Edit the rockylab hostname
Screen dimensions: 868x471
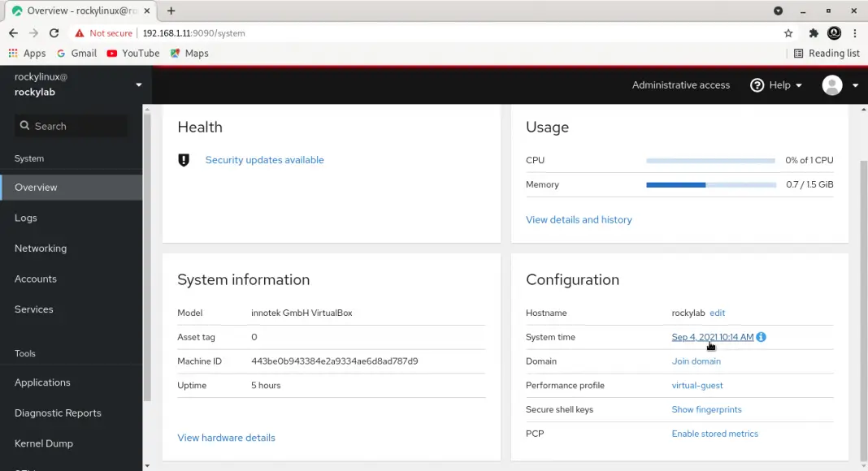point(718,313)
